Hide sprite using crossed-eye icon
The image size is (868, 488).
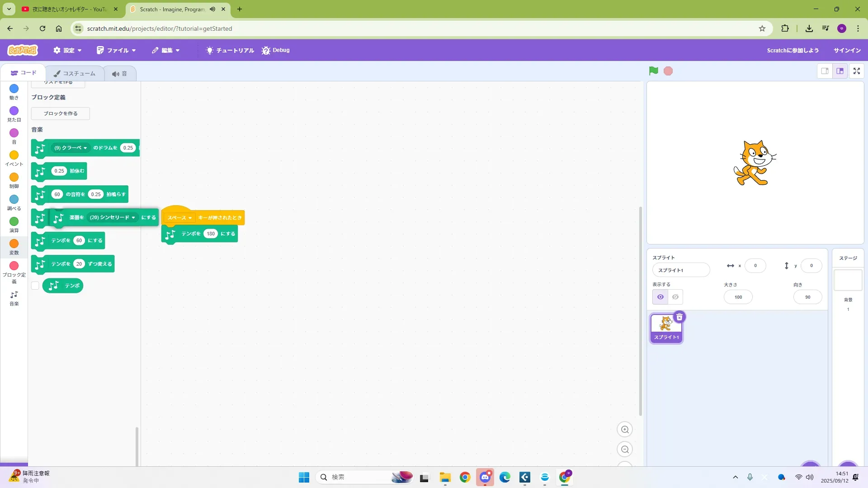click(x=675, y=297)
